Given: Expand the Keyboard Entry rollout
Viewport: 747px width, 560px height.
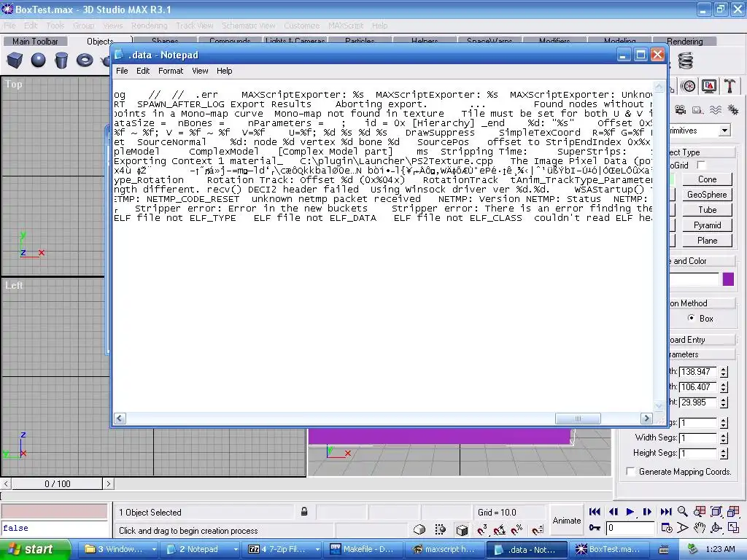Looking at the screenshot, I should (702, 340).
